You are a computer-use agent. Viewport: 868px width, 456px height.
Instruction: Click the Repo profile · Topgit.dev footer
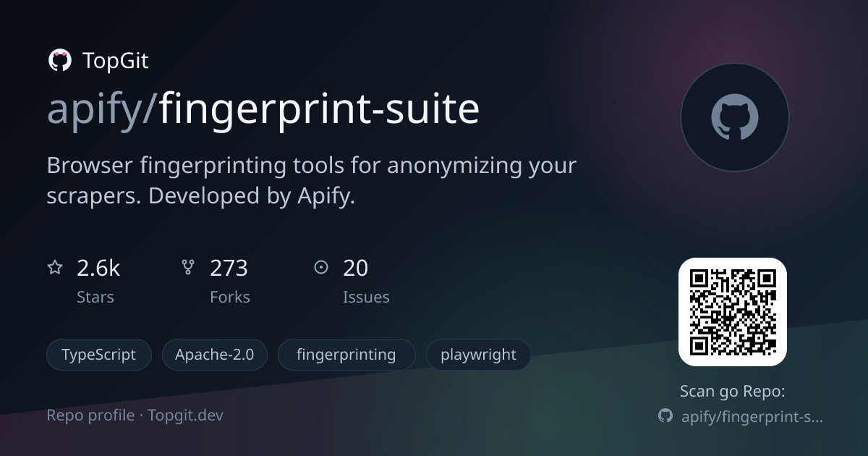point(135,415)
